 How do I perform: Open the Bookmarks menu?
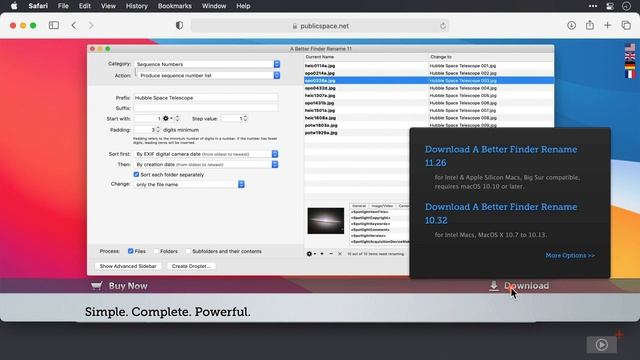tap(175, 6)
